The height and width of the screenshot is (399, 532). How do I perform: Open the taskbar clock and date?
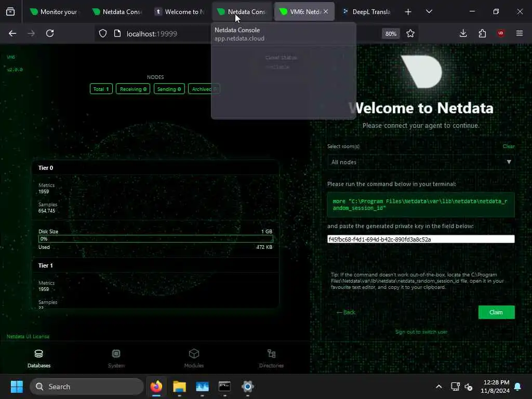click(x=495, y=387)
